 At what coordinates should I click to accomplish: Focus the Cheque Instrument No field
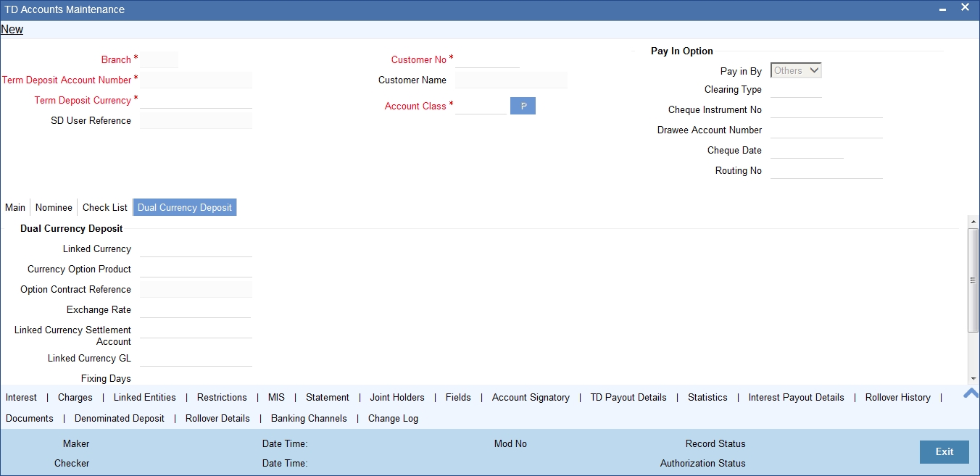click(826, 110)
